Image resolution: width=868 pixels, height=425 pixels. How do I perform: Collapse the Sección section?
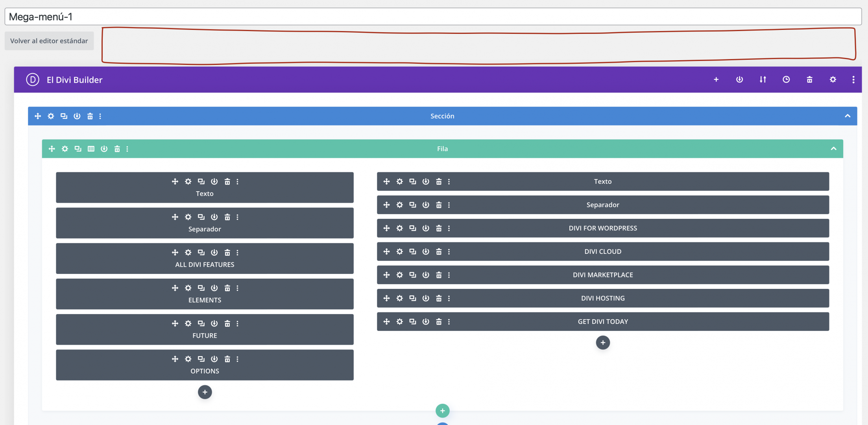(848, 116)
